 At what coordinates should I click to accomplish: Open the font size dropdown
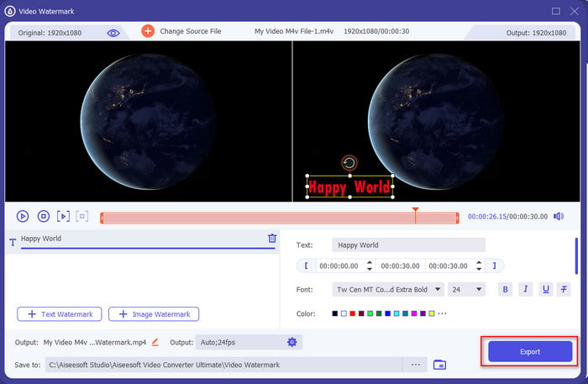click(x=468, y=289)
